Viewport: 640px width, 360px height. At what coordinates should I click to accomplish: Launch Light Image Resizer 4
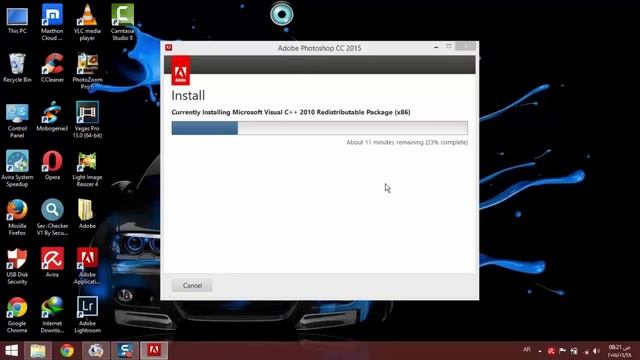[87, 168]
